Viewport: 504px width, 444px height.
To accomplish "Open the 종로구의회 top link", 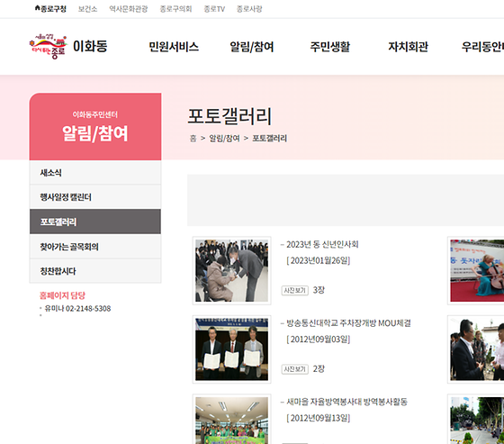I will [x=175, y=9].
